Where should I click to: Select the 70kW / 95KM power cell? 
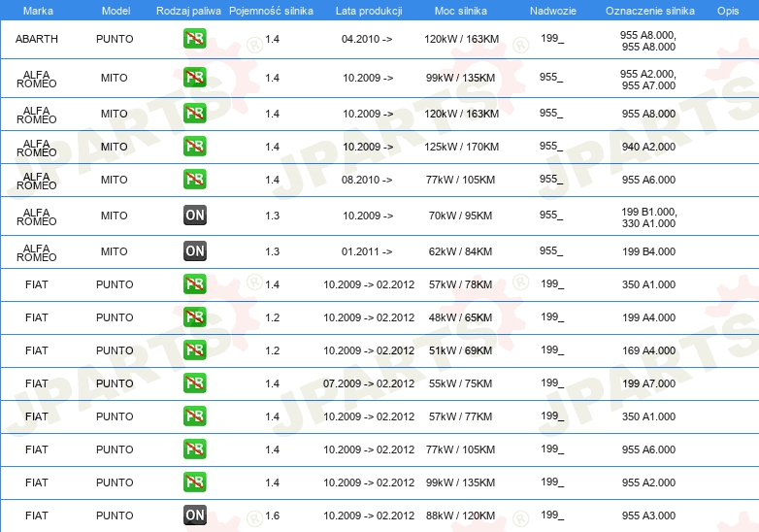tap(460, 216)
